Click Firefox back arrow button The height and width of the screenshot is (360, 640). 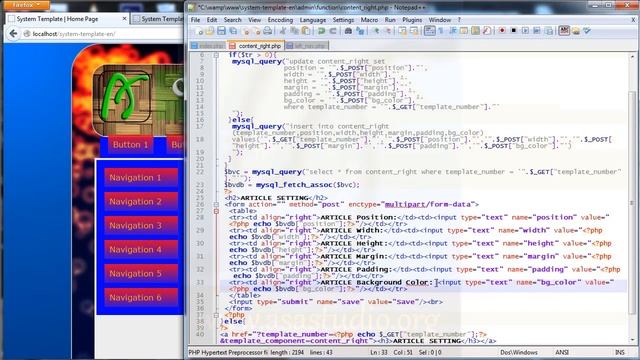point(13,34)
